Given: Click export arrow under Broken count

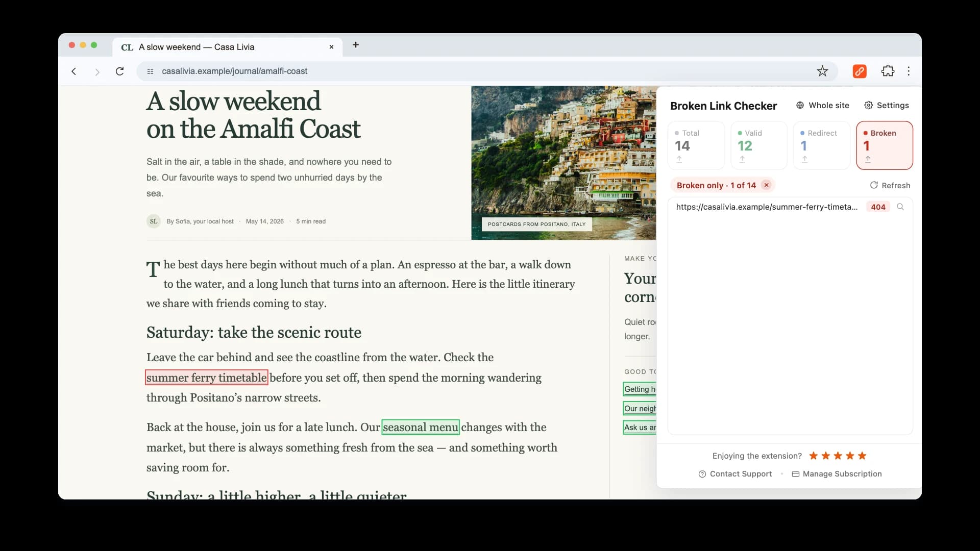Looking at the screenshot, I should point(868,160).
